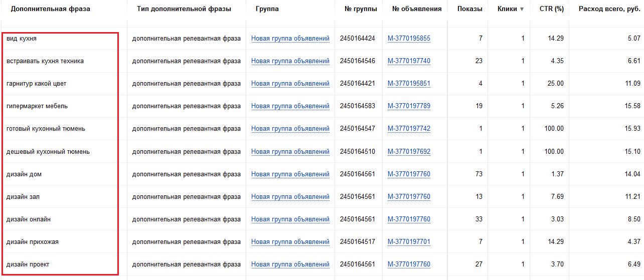Open ad link M-3770195851
The height and width of the screenshot is (280, 644).
pos(409,84)
